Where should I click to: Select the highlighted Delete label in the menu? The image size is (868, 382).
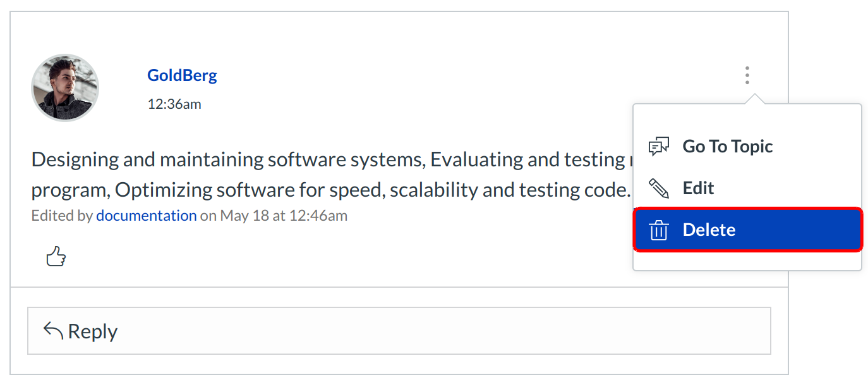click(x=709, y=230)
